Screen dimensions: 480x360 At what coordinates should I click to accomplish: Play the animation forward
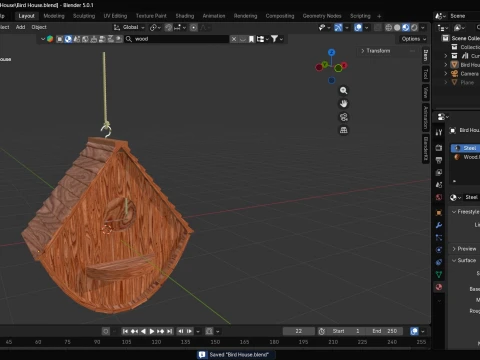[152, 331]
